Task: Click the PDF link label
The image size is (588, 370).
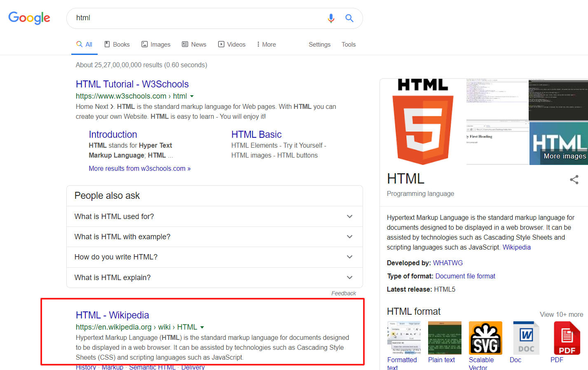Action: [x=557, y=360]
